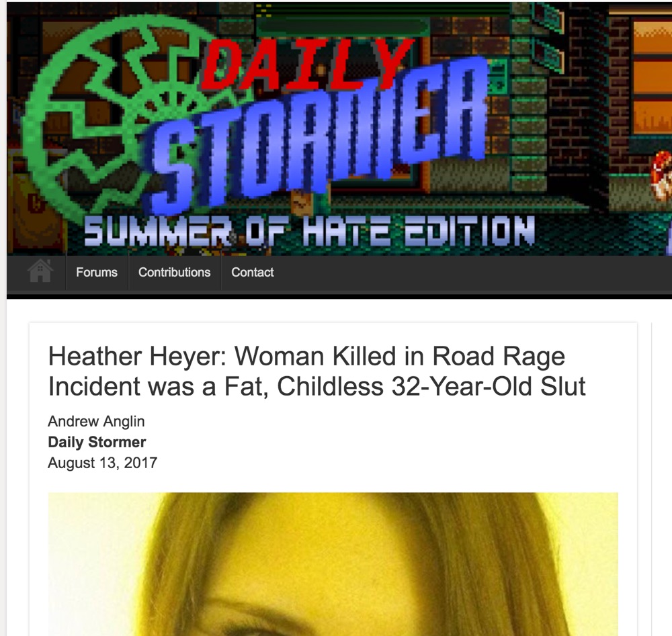Click the banner's edition subtitle text
Viewport: 672px width, 636px height.
pos(309,231)
